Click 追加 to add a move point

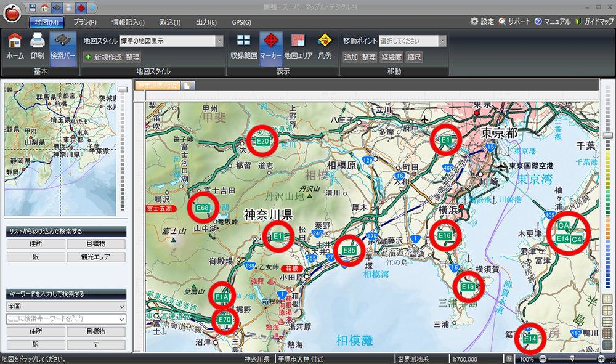click(x=351, y=57)
